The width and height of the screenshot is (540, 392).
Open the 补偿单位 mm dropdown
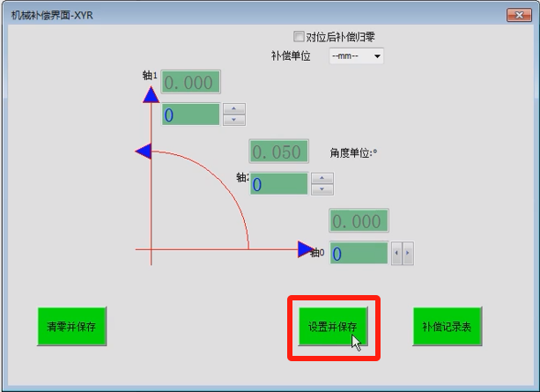tap(357, 56)
